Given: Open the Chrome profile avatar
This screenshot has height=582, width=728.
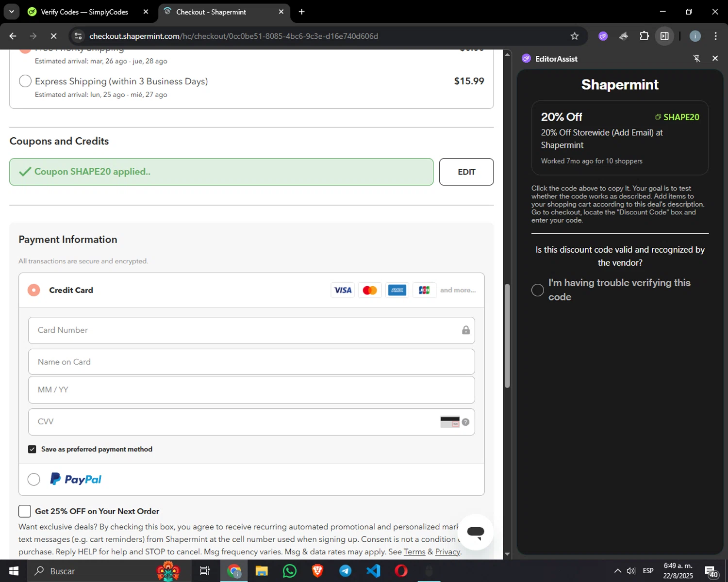Looking at the screenshot, I should pyautogui.click(x=695, y=36).
